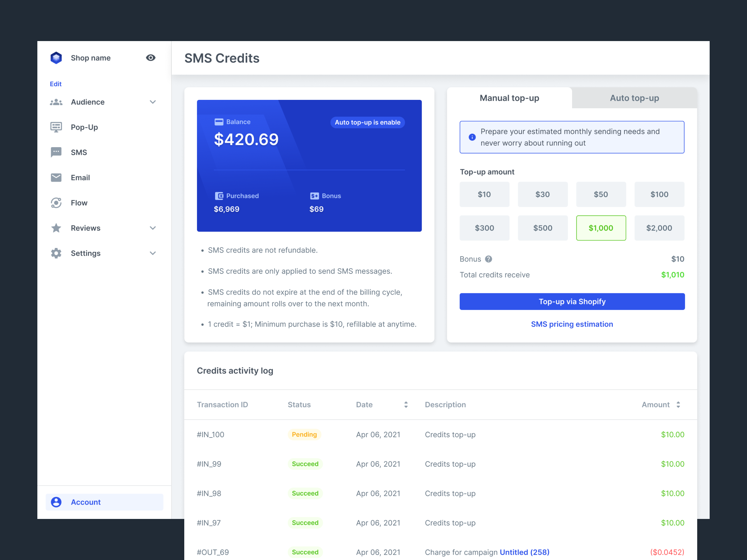Viewport: 747px width, 560px height.
Task: Open the Pop-Up section icon
Action: click(x=56, y=127)
